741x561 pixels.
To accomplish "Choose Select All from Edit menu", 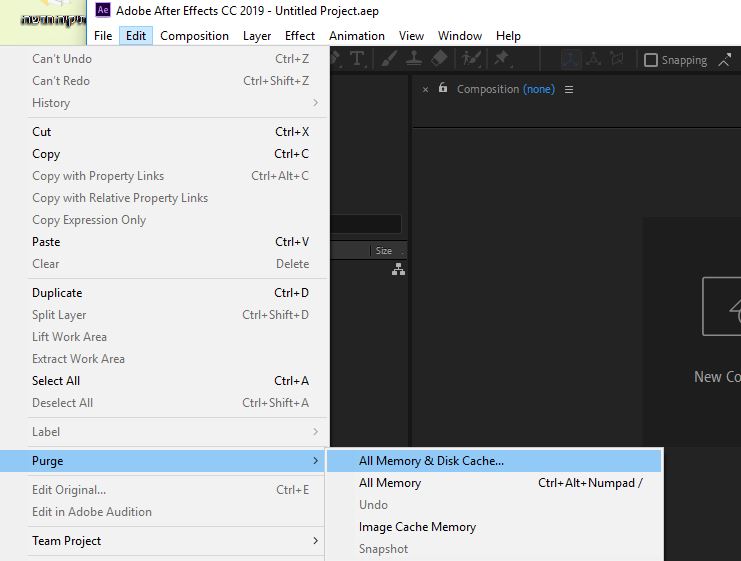I will click(x=164, y=381).
